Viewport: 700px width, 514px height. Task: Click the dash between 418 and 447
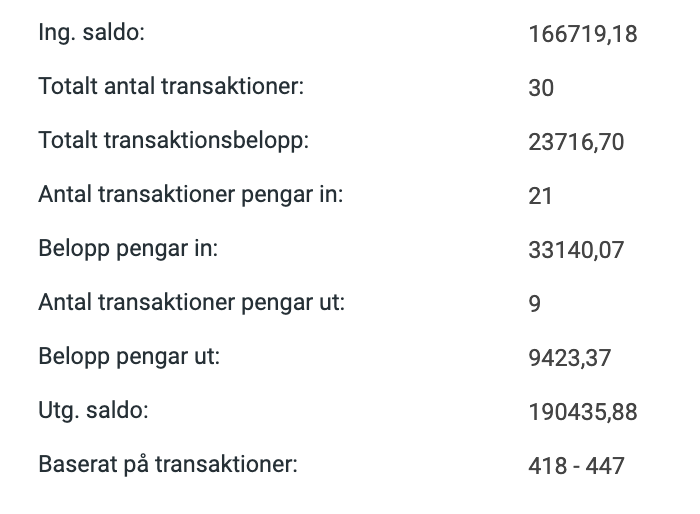[576, 467]
